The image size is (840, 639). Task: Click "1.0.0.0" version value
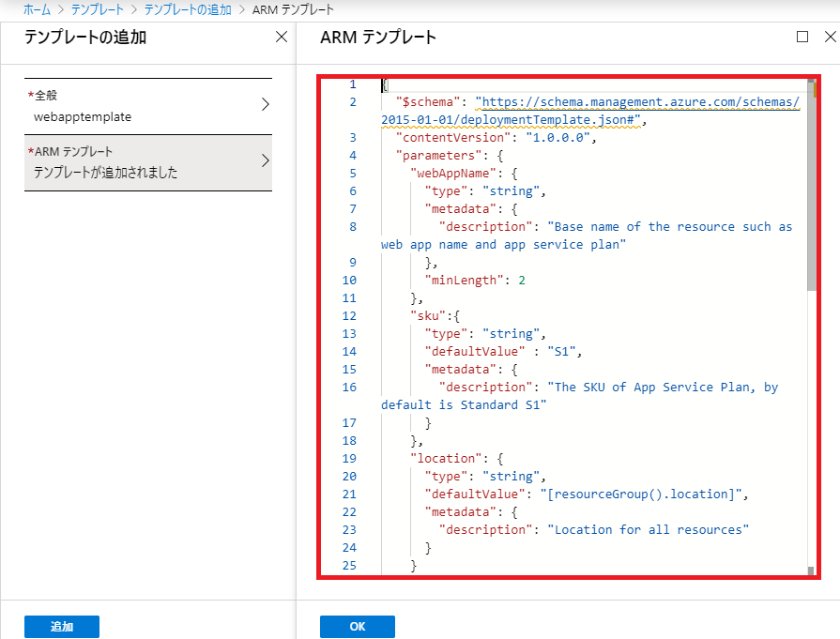pyautogui.click(x=557, y=138)
